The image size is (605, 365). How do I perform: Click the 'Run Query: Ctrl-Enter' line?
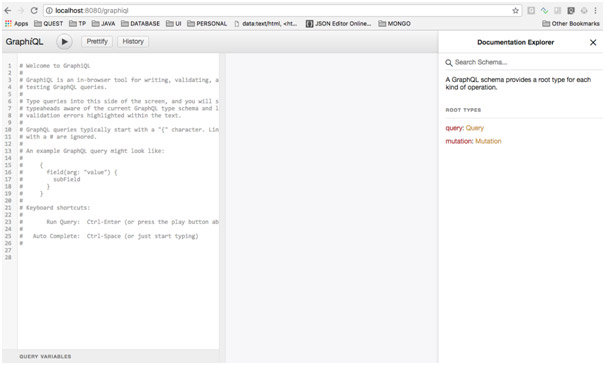pos(119,222)
